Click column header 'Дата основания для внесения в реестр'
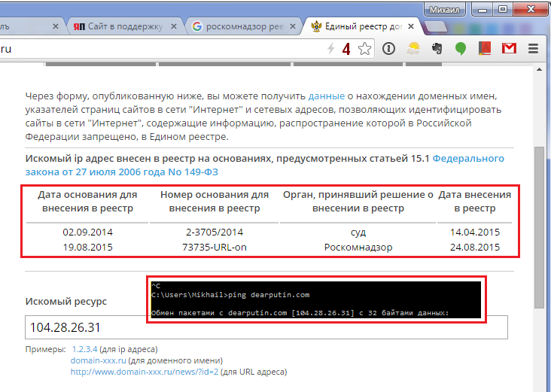 tap(87, 202)
